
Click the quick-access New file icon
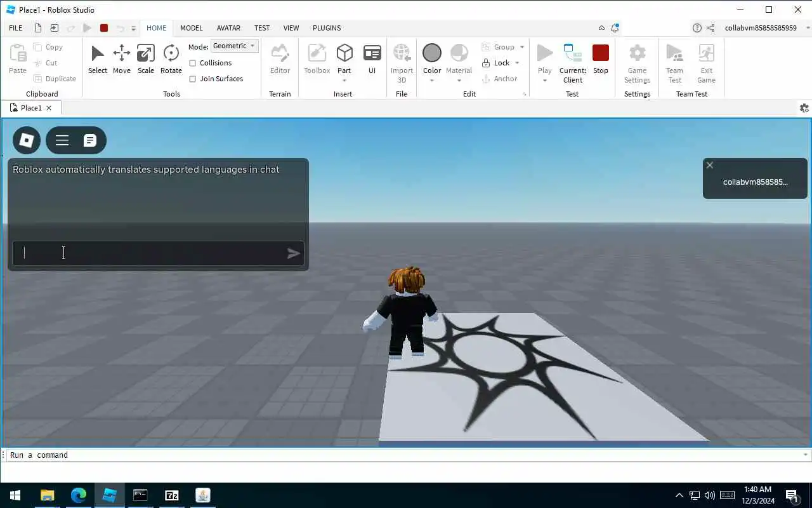[x=38, y=28]
